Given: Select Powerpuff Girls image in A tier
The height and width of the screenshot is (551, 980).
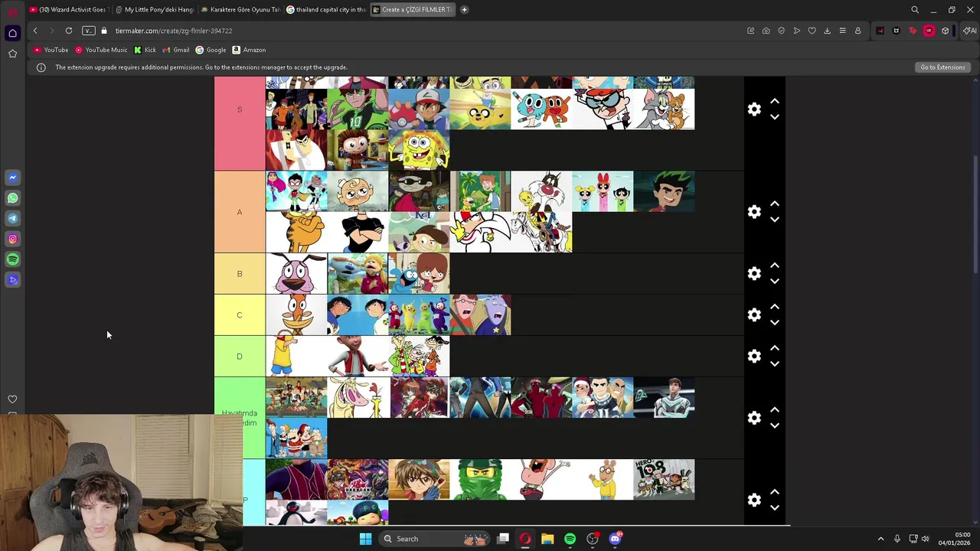Looking at the screenshot, I should coord(603,191).
